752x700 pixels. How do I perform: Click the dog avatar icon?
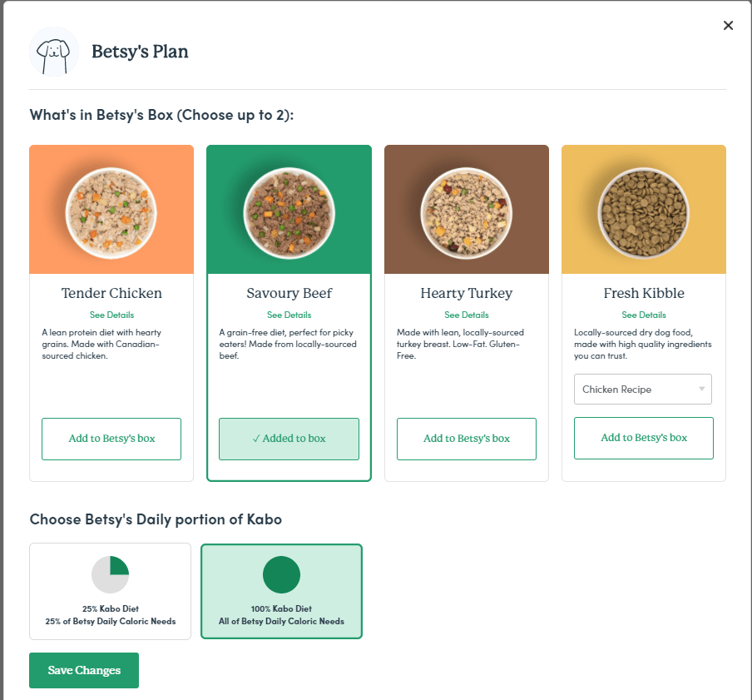[54, 52]
